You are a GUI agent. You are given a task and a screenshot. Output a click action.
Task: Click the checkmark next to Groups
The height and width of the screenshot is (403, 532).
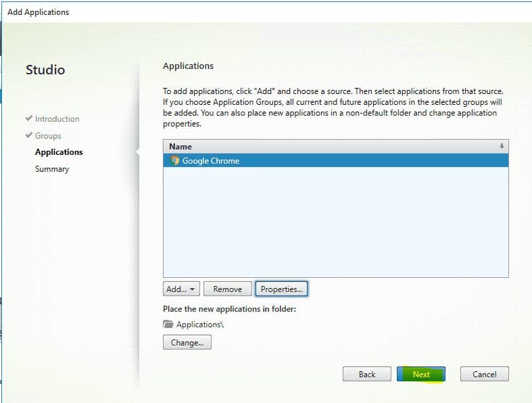29,135
